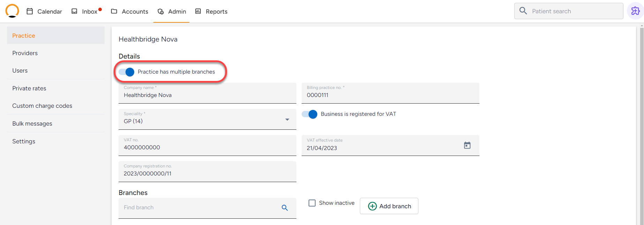
Task: Open Providers in the sidebar
Action: pyautogui.click(x=56, y=53)
